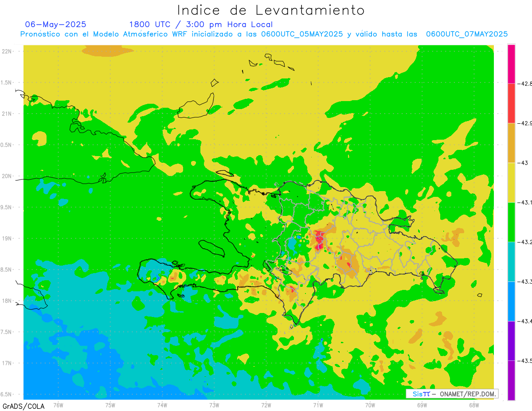Click the '70W' longitude label

pos(370,404)
